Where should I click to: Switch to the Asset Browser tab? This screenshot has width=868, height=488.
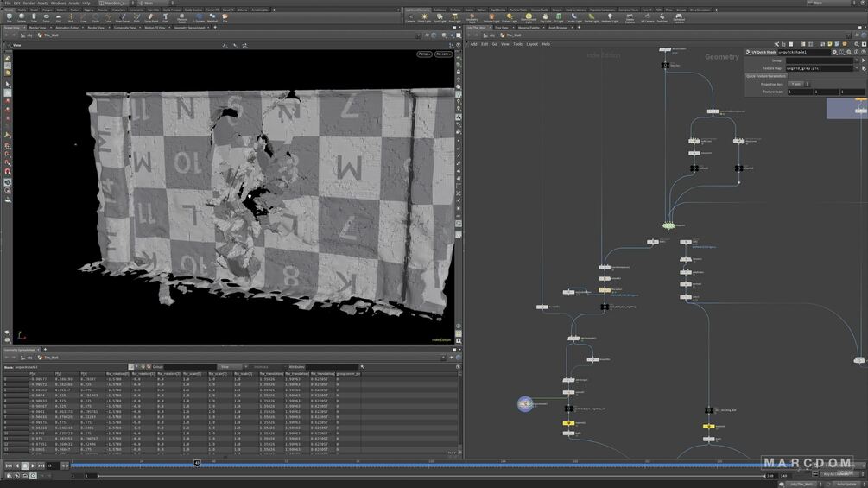point(557,28)
